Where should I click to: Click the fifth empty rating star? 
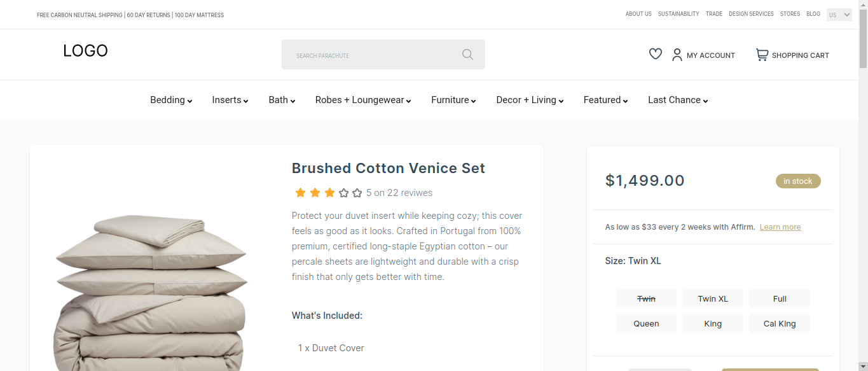pos(357,193)
